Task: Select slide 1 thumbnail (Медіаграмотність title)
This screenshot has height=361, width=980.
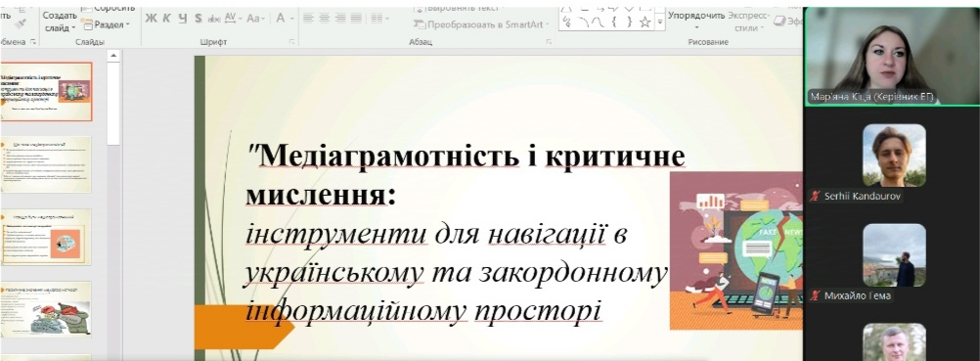Action: pos(46,91)
